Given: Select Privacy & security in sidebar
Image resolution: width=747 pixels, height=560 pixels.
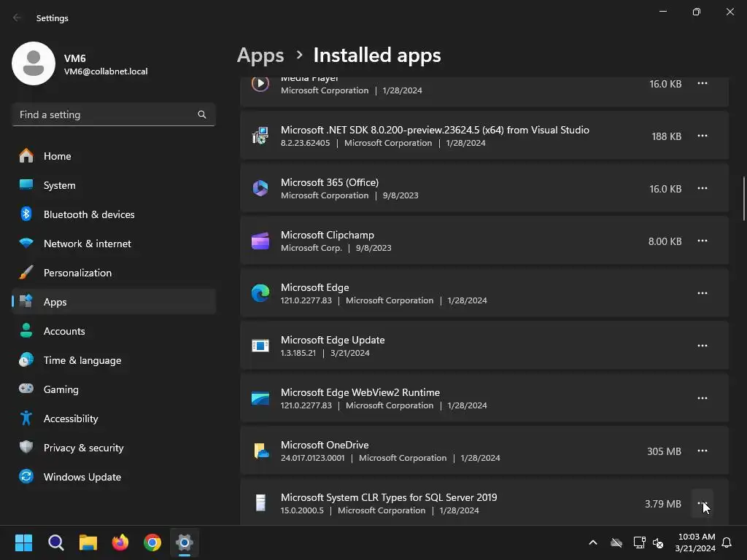Looking at the screenshot, I should pos(83,448).
